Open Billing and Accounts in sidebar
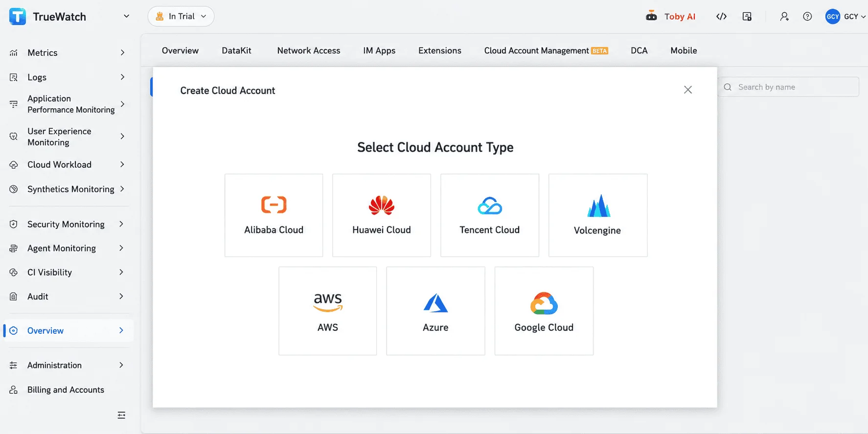 coord(66,390)
